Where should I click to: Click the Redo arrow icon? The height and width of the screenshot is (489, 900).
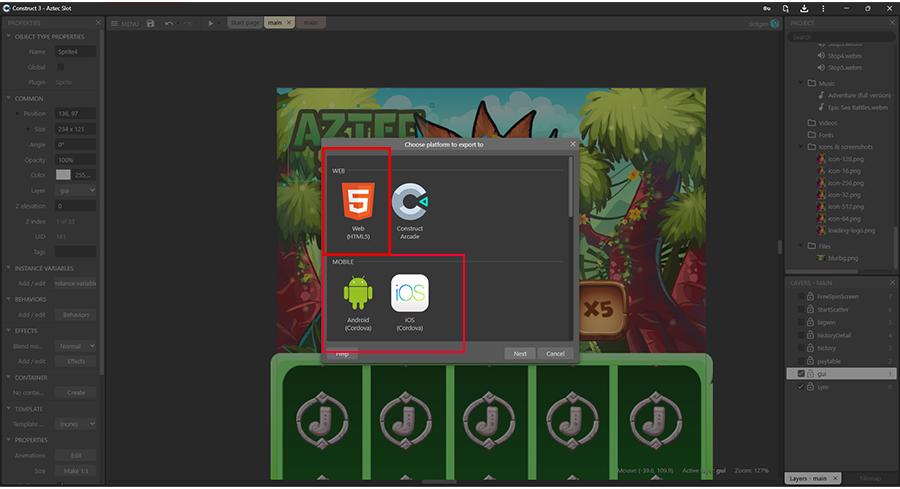[187, 23]
